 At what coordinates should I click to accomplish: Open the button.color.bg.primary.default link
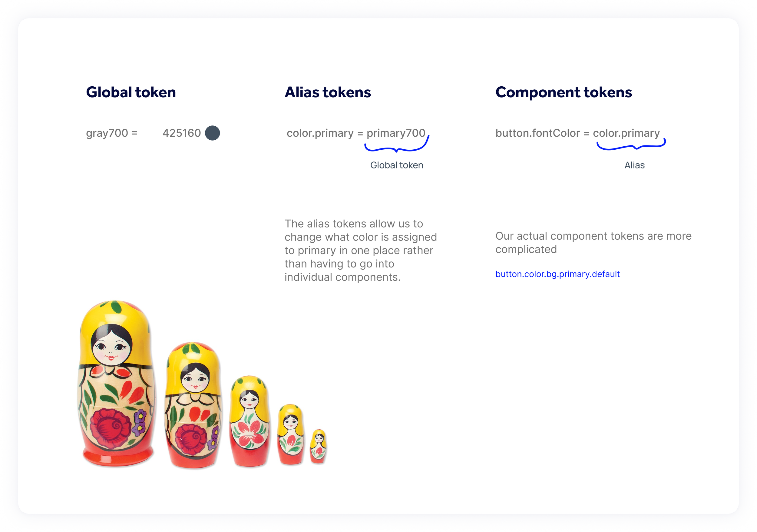click(x=557, y=274)
